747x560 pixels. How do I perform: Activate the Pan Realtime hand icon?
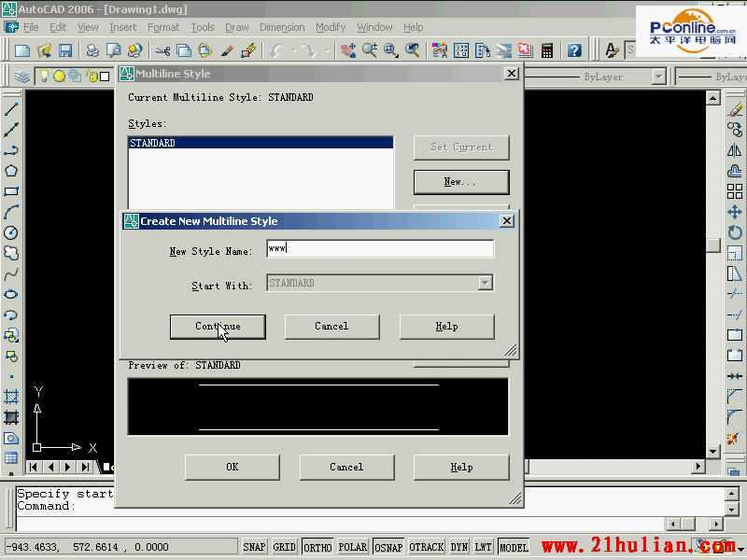pyautogui.click(x=348, y=50)
